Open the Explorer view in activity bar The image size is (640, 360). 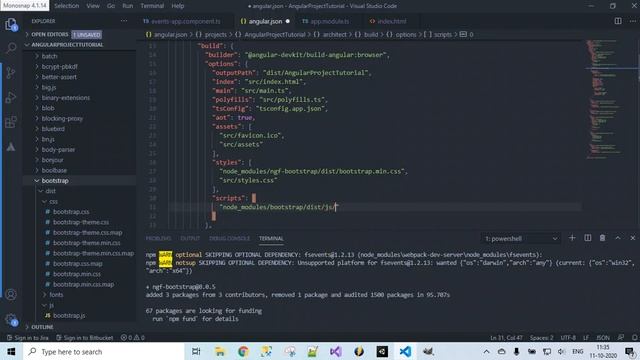click(x=11, y=24)
